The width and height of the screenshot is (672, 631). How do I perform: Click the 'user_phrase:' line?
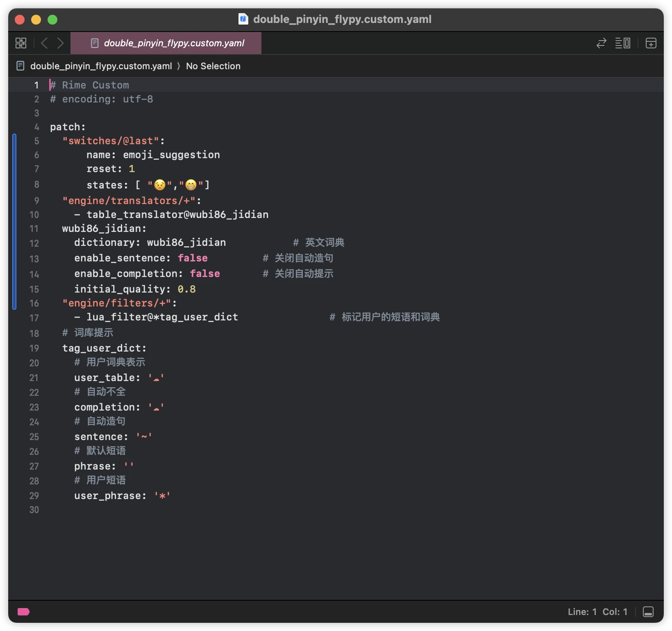click(x=123, y=496)
